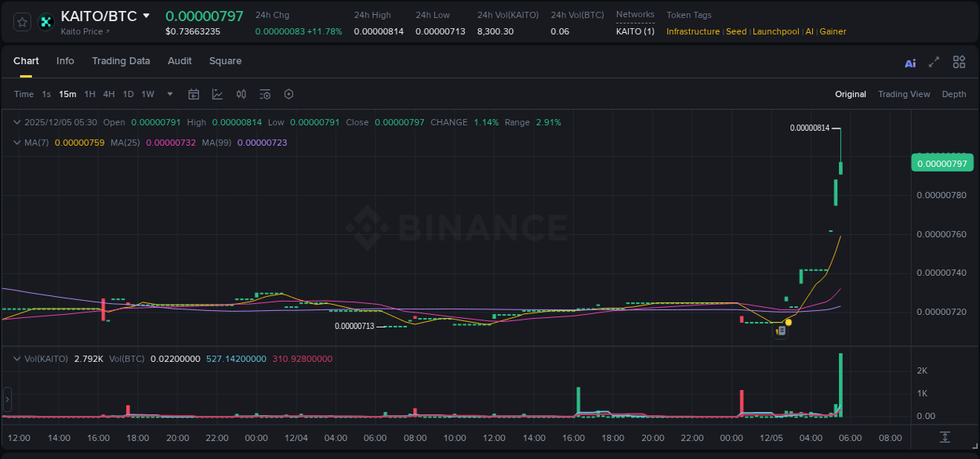Click the star to favorite KAITO/BTC

(21, 22)
